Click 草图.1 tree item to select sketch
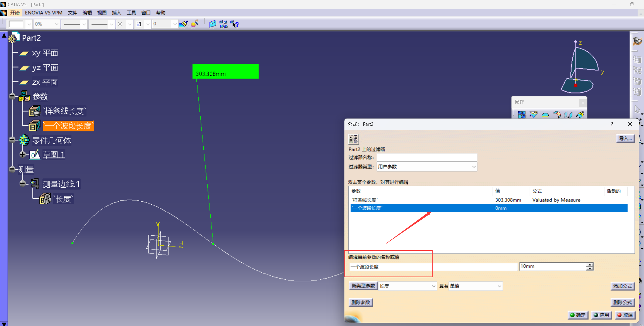This screenshot has width=644, height=326. [x=52, y=154]
